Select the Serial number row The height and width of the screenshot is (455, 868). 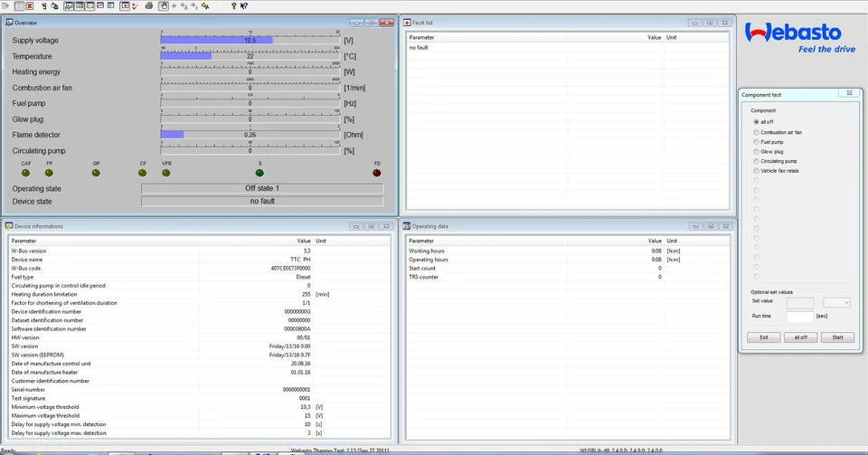pyautogui.click(x=199, y=389)
